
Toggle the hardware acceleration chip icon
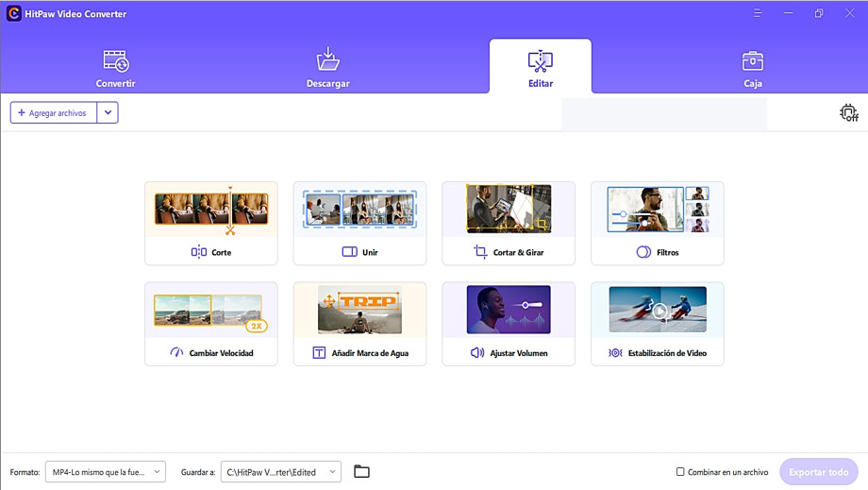coord(848,112)
